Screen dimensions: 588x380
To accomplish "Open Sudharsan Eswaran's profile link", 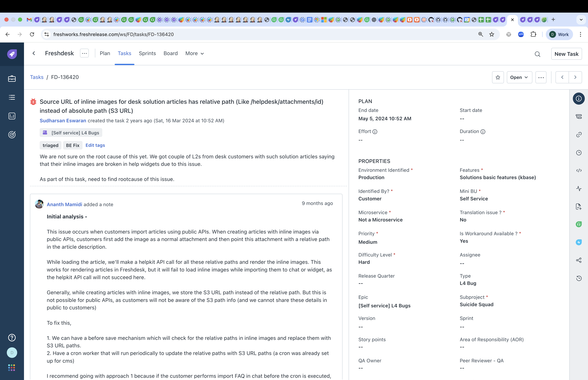I will 63,120.
